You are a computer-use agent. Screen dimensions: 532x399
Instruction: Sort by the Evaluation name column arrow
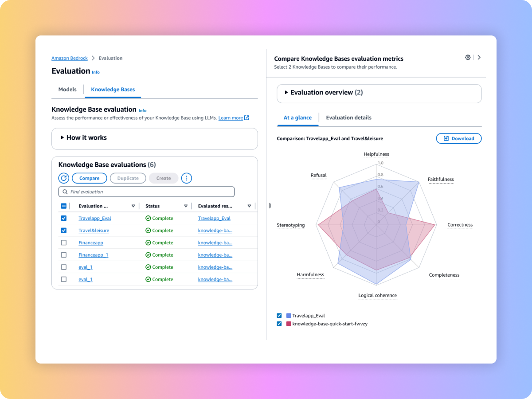pyautogui.click(x=133, y=206)
